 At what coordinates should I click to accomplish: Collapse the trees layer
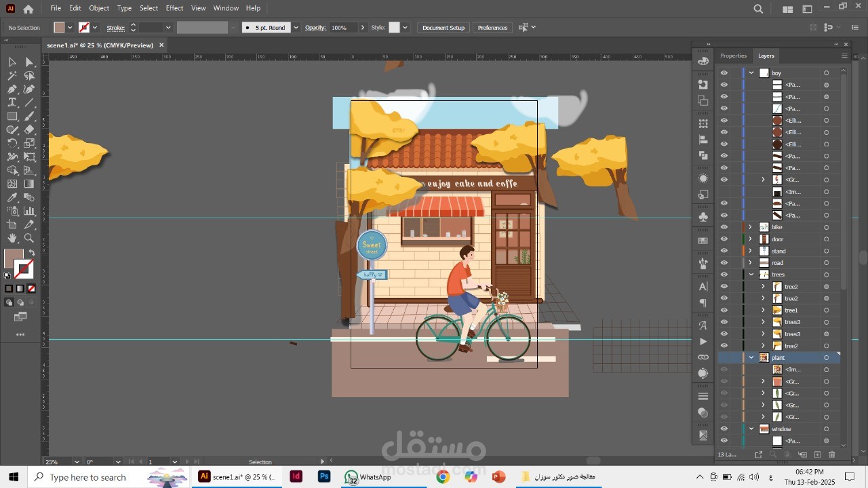751,274
